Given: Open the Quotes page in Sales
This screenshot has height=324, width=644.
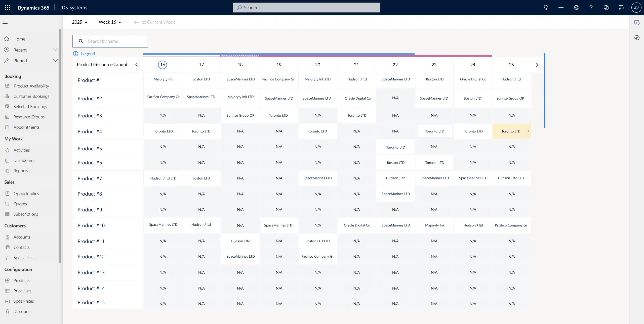Looking at the screenshot, I should tap(20, 204).
